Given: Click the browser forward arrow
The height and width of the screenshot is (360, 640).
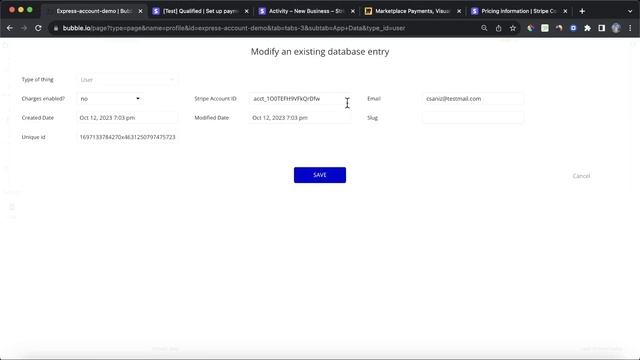Looking at the screenshot, I should pos(24,28).
